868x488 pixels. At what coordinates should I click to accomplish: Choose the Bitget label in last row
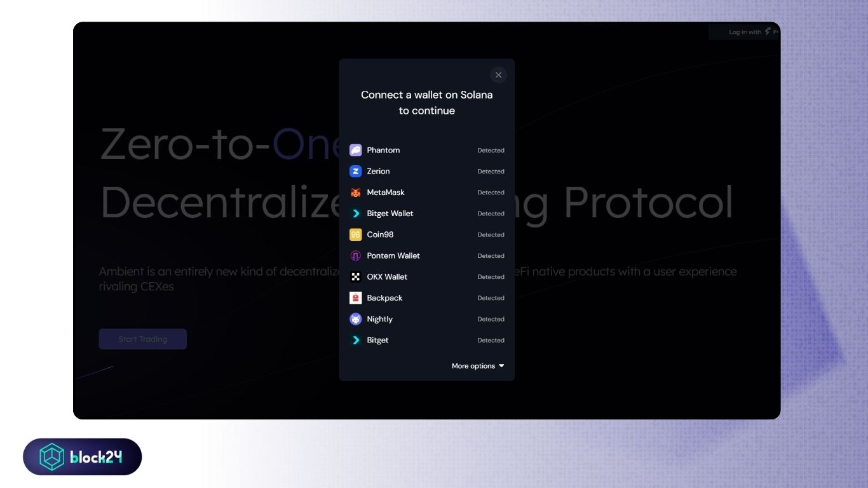pos(377,340)
